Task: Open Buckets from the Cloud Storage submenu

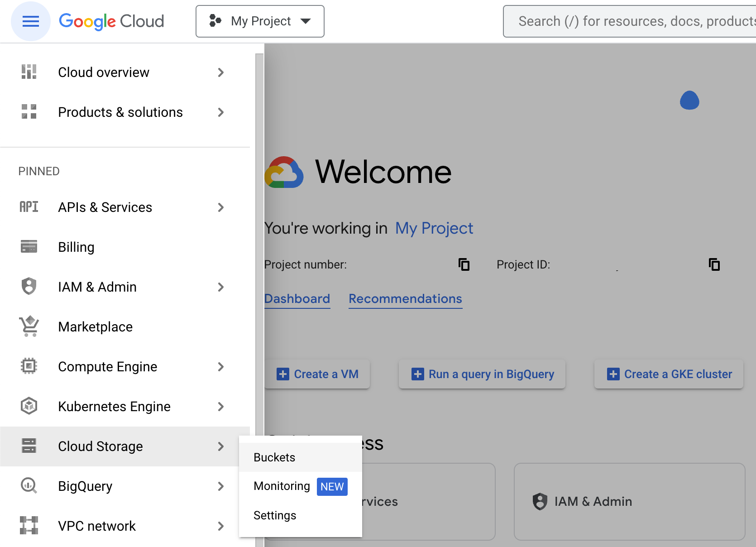Action: [274, 457]
